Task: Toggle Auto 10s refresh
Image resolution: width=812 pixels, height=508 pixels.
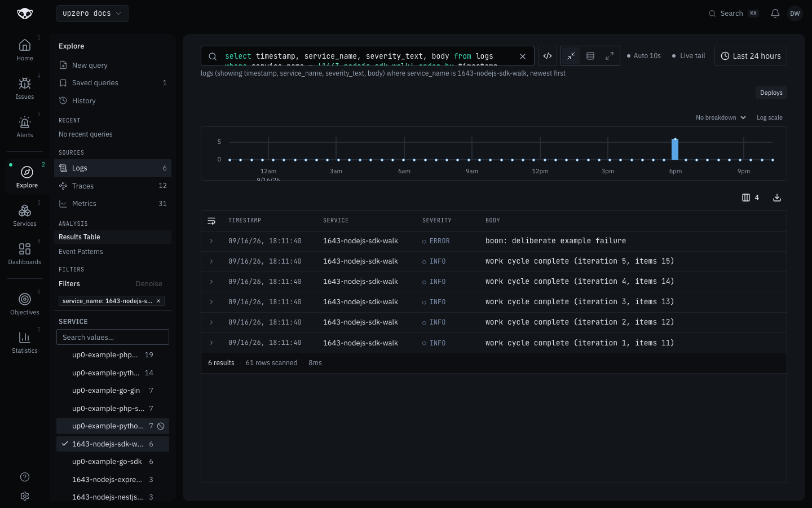Action: point(644,56)
